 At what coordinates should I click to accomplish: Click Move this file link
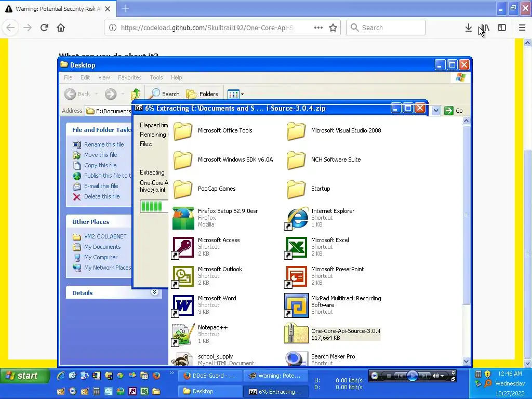point(100,155)
